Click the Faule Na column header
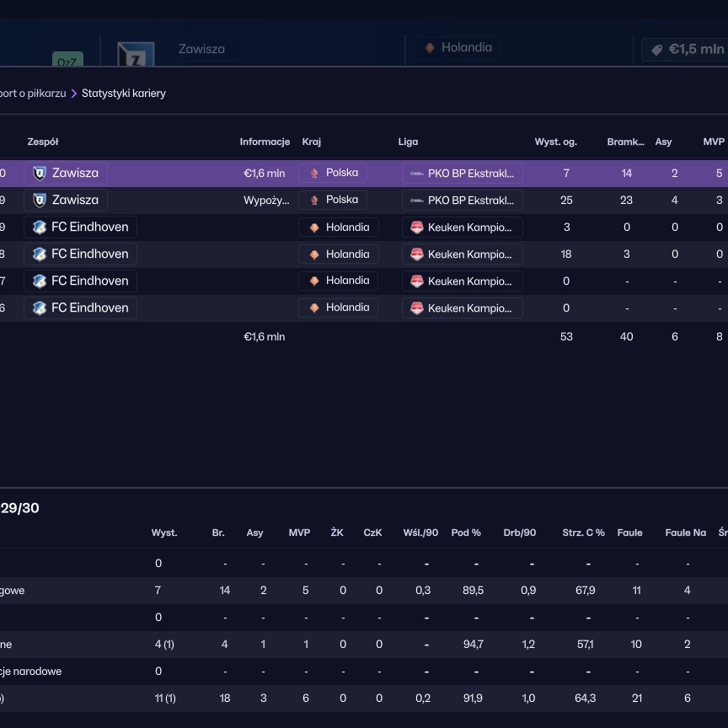The width and height of the screenshot is (728, 728). [686, 533]
